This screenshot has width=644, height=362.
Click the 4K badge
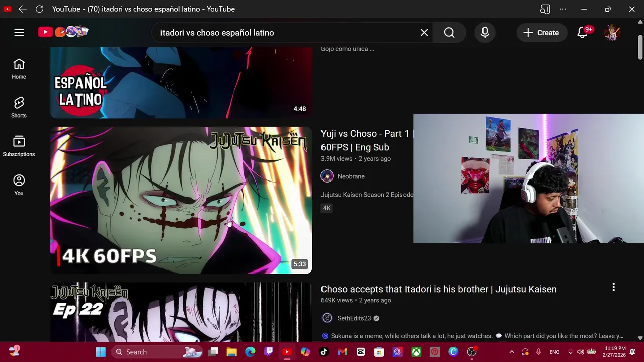[327, 208]
